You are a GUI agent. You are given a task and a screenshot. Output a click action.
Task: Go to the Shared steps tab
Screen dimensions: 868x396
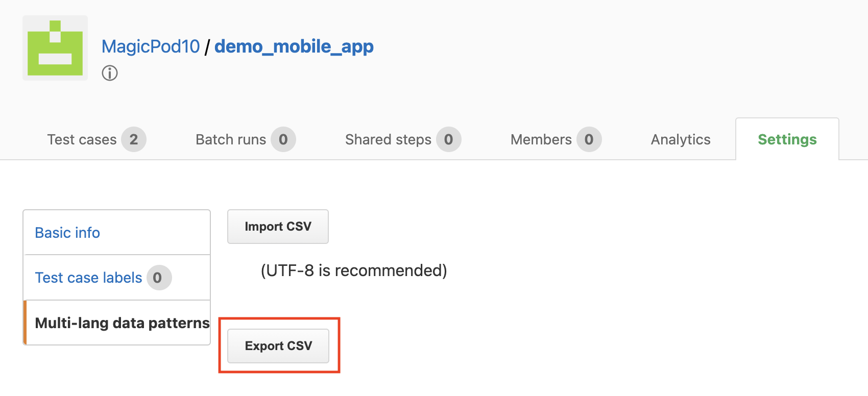coord(388,139)
